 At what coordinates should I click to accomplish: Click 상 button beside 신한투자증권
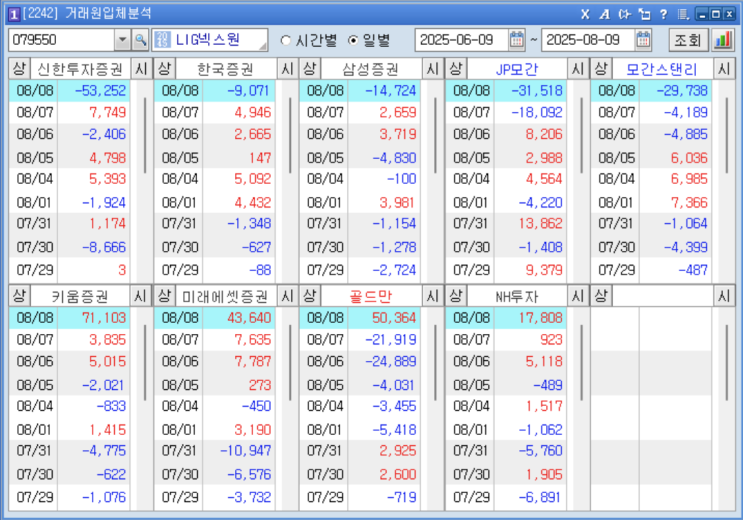[x=19, y=69]
